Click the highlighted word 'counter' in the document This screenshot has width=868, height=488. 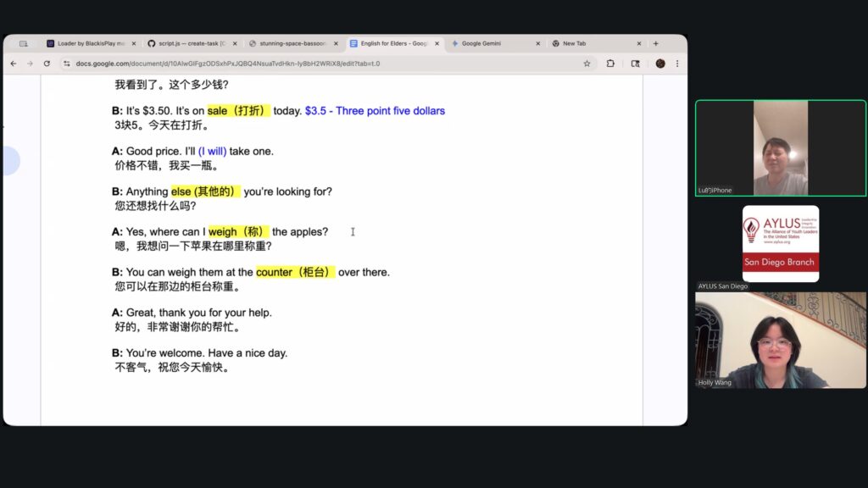pyautogui.click(x=274, y=273)
